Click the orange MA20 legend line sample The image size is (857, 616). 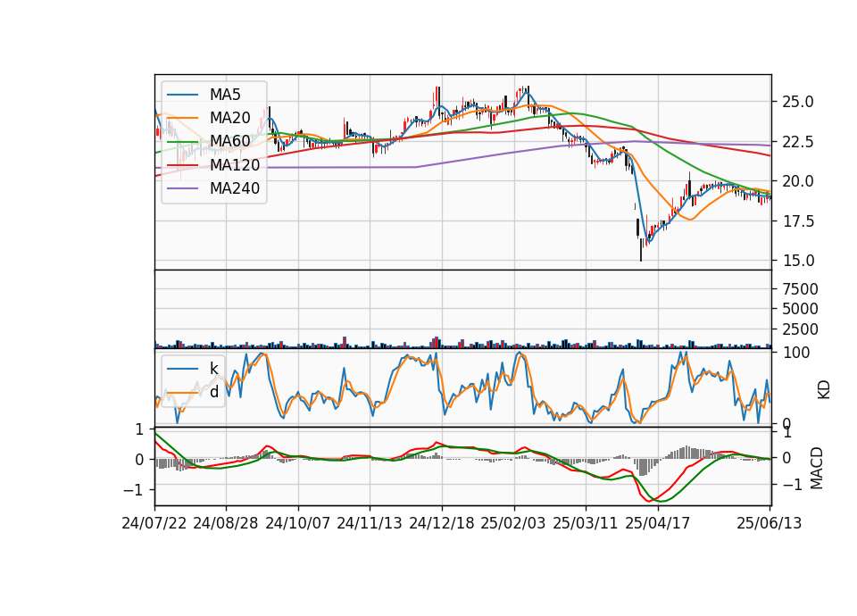tap(182, 118)
